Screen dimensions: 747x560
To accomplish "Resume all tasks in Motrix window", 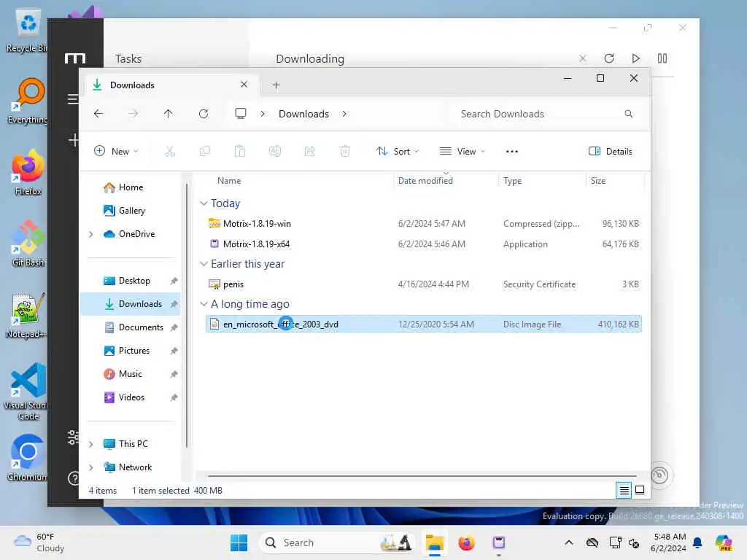I will pyautogui.click(x=635, y=58).
